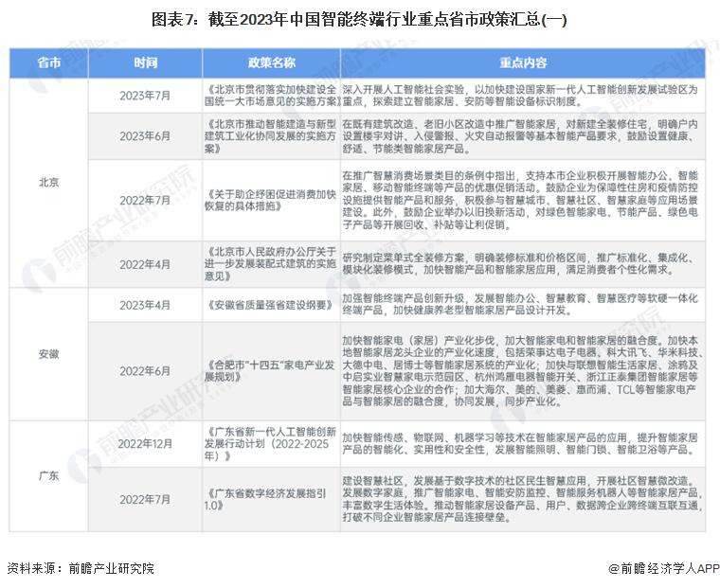The height and width of the screenshot is (588, 720).
Task: Click the chart title 图表7 heading
Action: (x=359, y=19)
